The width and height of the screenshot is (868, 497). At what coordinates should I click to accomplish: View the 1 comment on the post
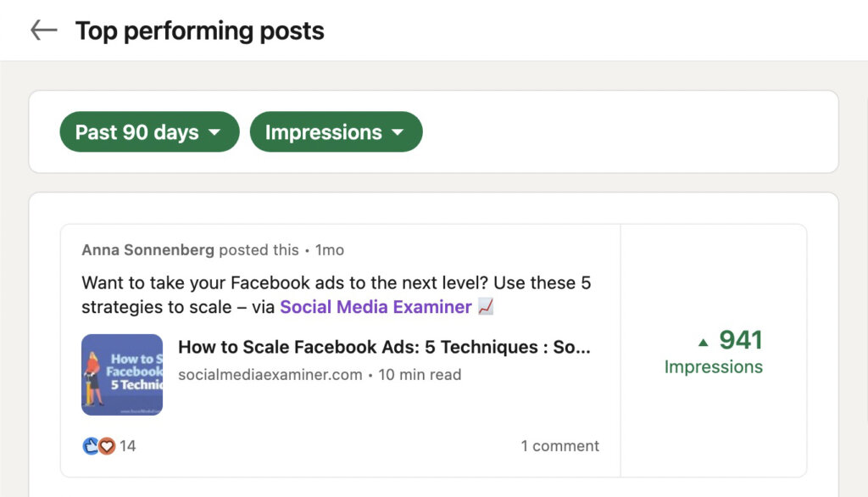[560, 445]
